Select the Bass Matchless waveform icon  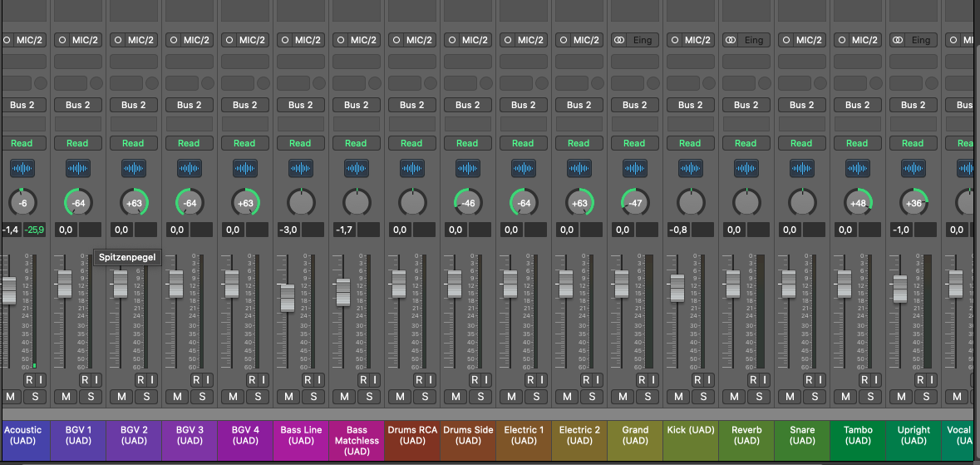(357, 169)
